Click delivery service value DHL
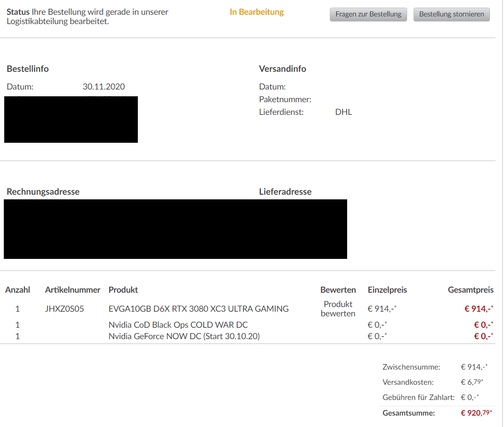This screenshot has width=504, height=427. 344,112
